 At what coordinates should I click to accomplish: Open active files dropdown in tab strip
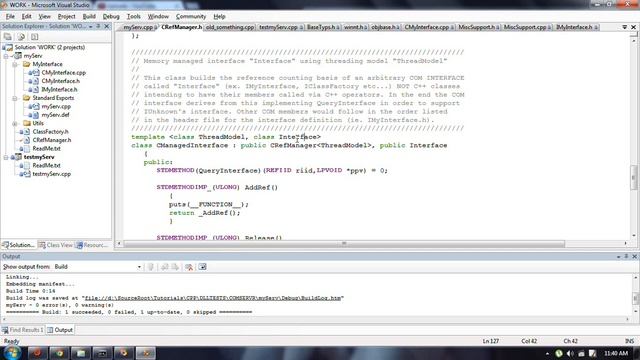click(624, 27)
